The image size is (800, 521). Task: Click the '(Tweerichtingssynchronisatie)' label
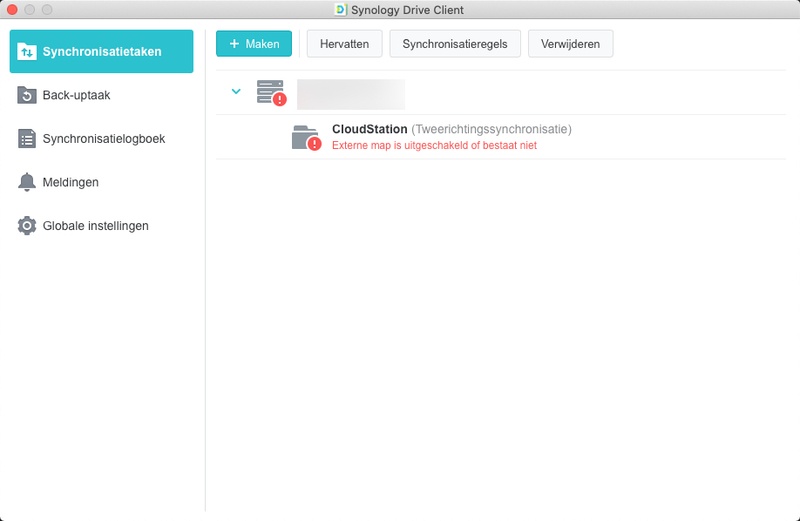point(491,129)
